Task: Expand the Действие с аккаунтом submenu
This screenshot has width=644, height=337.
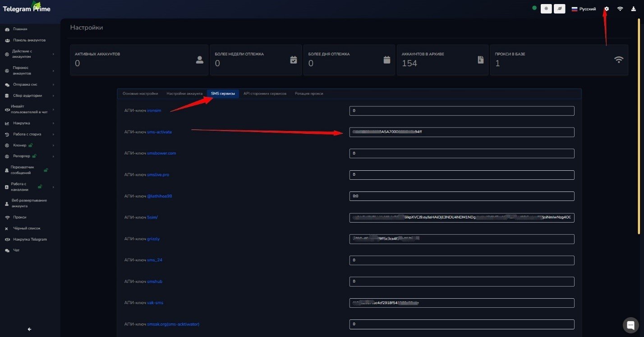Action: pyautogui.click(x=29, y=54)
